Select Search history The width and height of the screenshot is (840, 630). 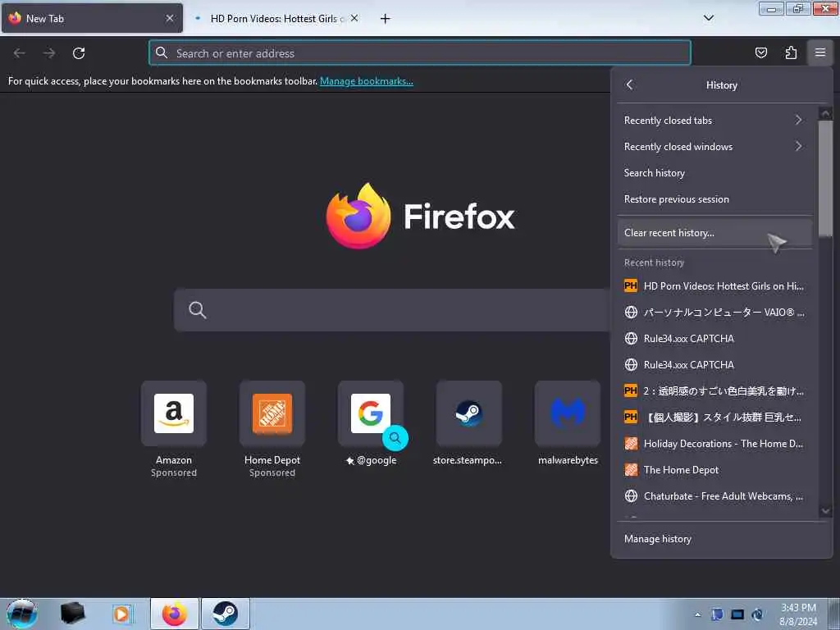(714, 172)
